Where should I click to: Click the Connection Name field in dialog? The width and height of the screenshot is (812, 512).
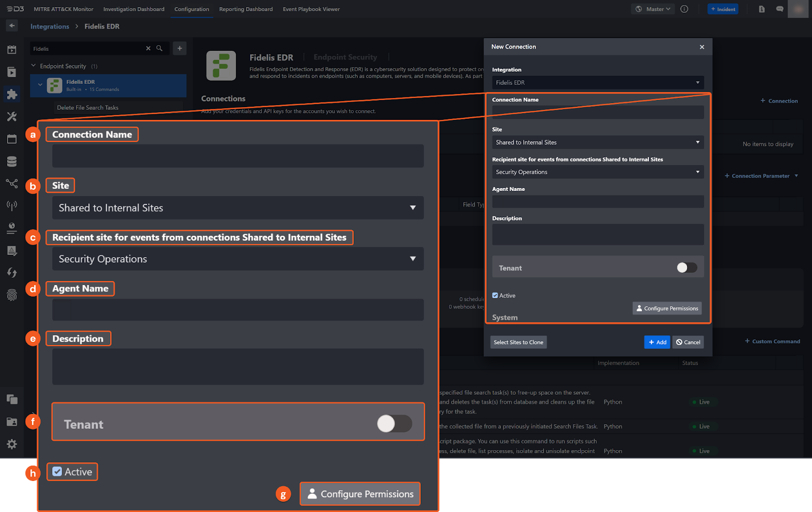(597, 112)
